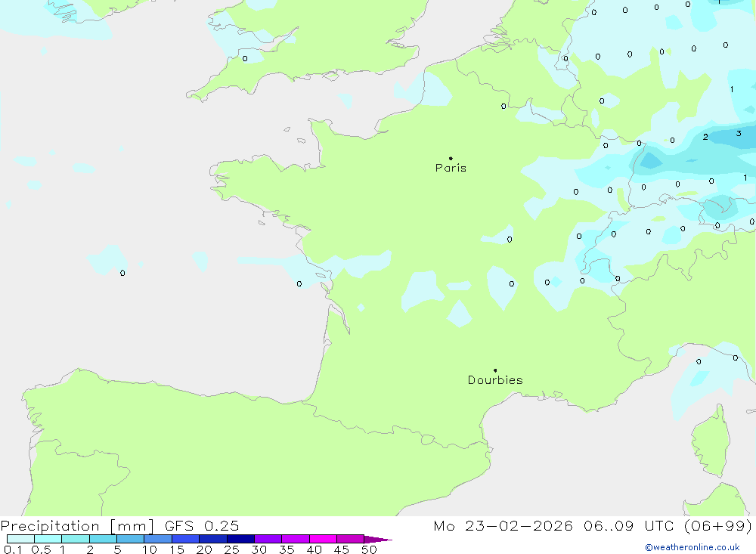The width and height of the screenshot is (756, 554).
Task: Click the Dourbies city label
Action: (495, 380)
